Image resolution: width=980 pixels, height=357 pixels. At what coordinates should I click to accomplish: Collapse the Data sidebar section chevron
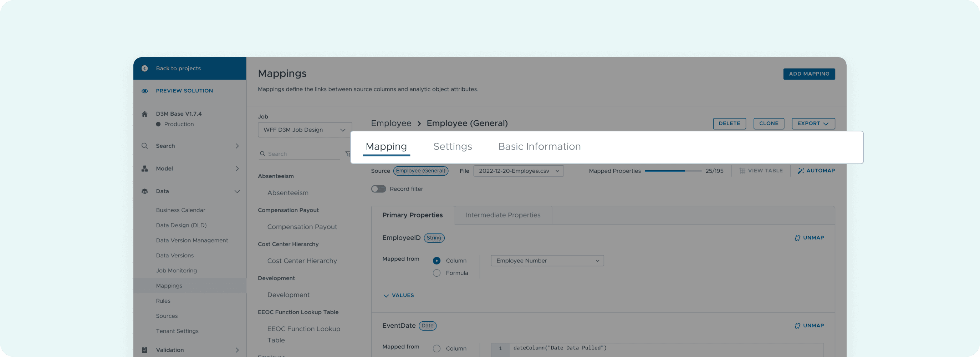237,191
